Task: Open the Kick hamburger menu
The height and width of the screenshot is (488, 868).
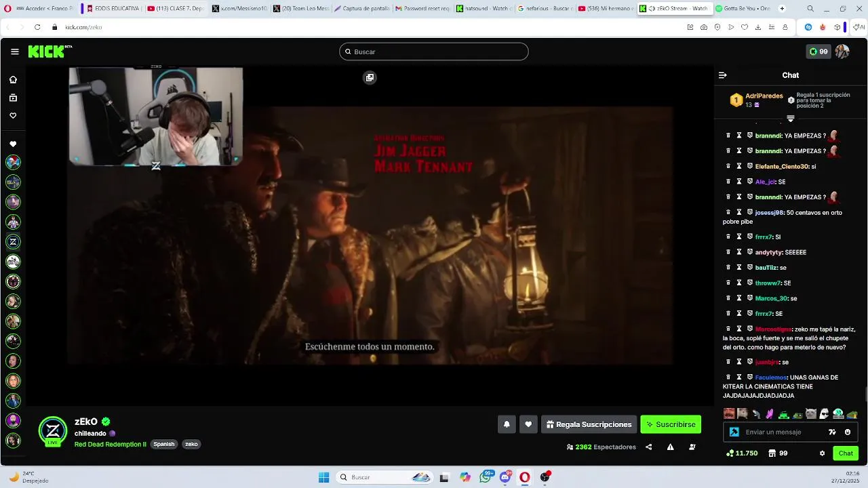Action: 15,52
